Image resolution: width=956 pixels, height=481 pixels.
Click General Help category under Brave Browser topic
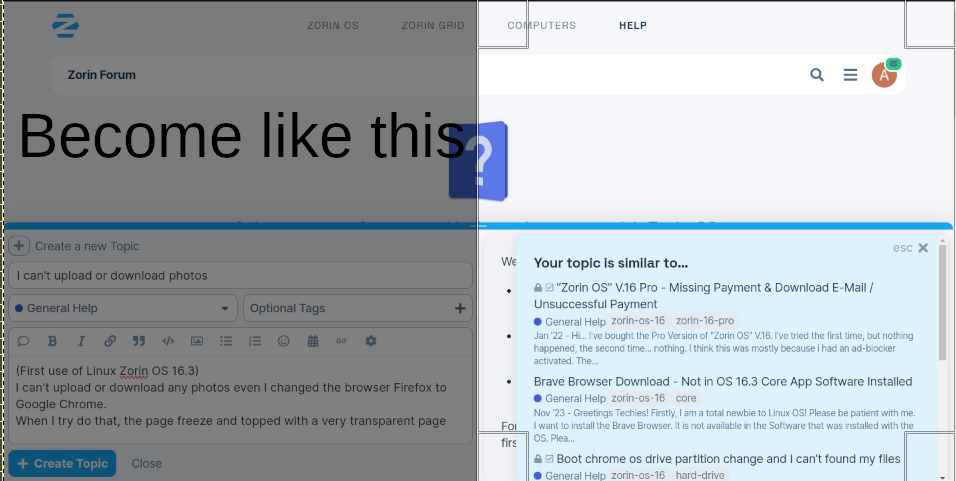click(570, 399)
